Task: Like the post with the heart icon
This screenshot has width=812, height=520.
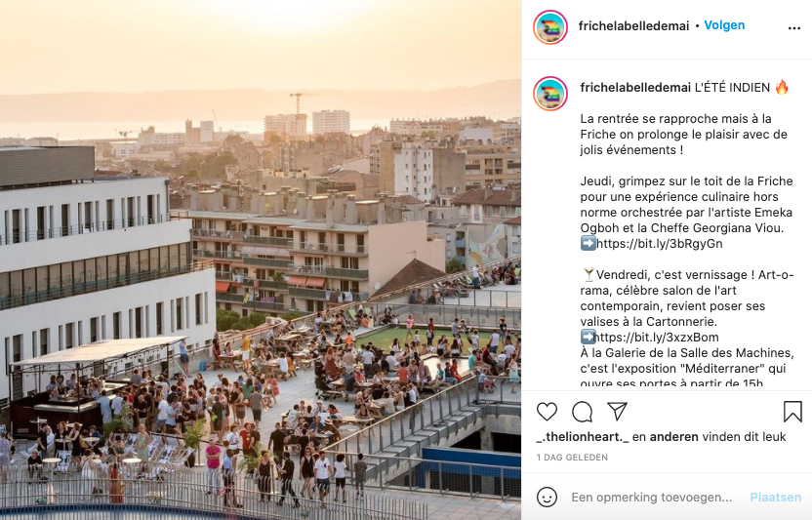Action: (x=547, y=412)
